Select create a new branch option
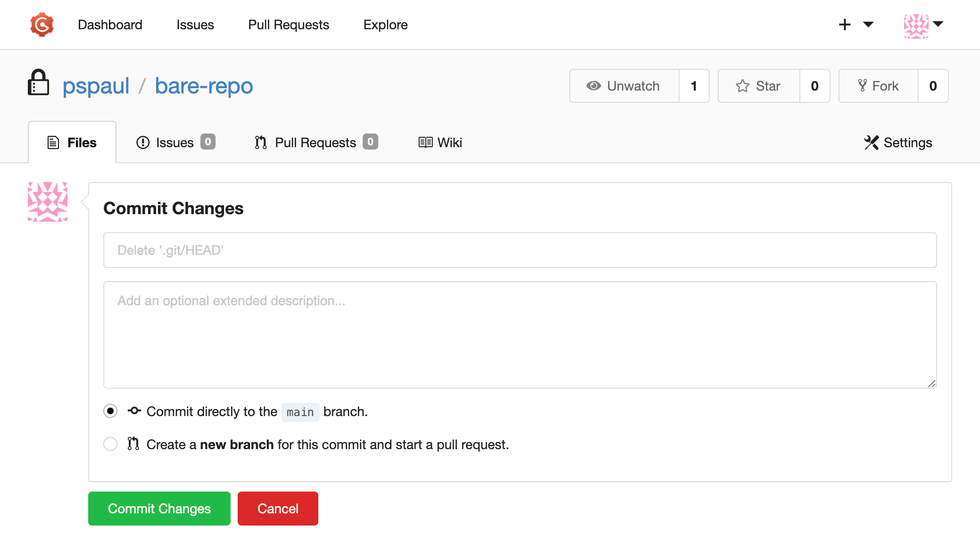The image size is (980, 551). tap(110, 444)
